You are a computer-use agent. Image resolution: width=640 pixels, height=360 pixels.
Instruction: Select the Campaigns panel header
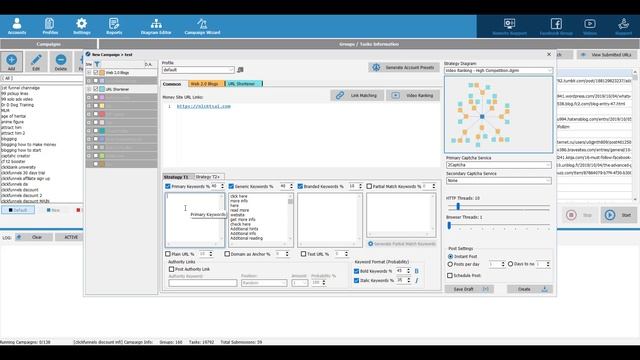click(49, 44)
